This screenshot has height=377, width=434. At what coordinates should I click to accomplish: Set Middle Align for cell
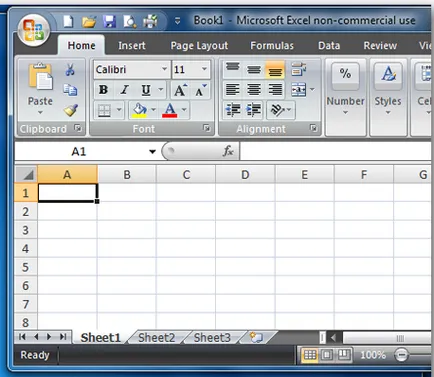click(254, 69)
